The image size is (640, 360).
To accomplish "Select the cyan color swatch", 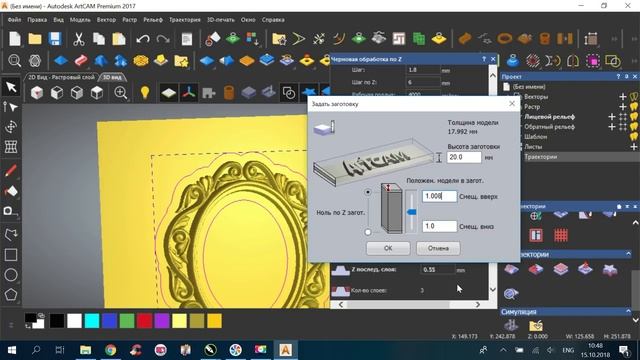I will (x=92, y=321).
